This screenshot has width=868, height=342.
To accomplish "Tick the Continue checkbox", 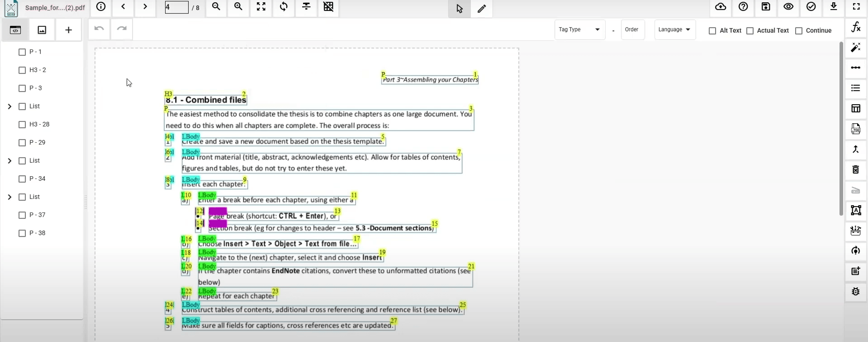I will [x=799, y=31].
